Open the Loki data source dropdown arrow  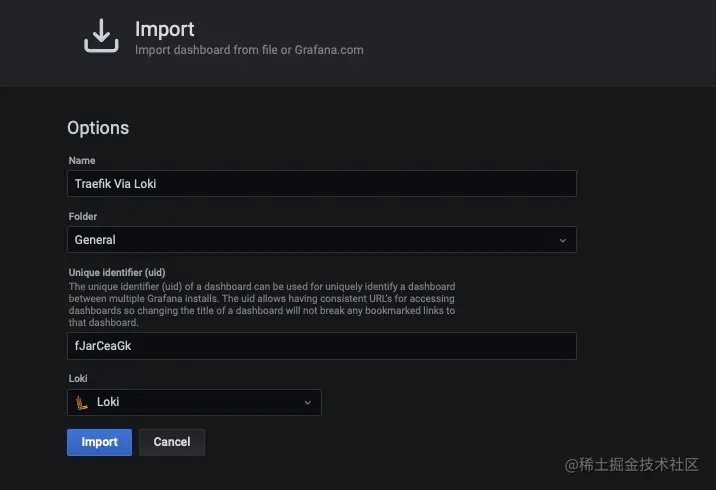tap(307, 402)
